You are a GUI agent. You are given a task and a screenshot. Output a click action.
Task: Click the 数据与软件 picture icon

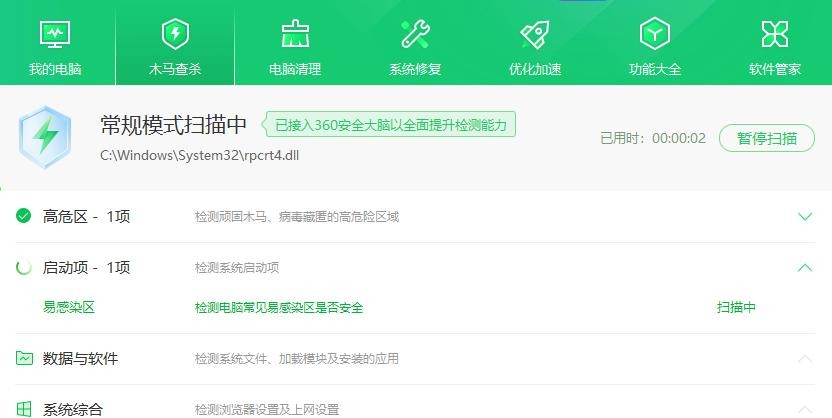coord(24,358)
